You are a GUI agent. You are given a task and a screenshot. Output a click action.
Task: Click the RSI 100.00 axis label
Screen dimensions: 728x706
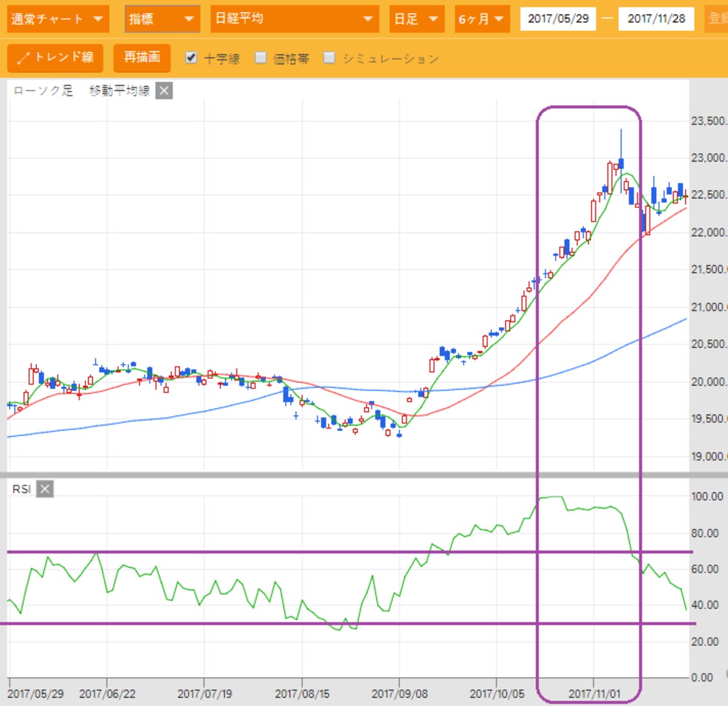click(x=707, y=496)
